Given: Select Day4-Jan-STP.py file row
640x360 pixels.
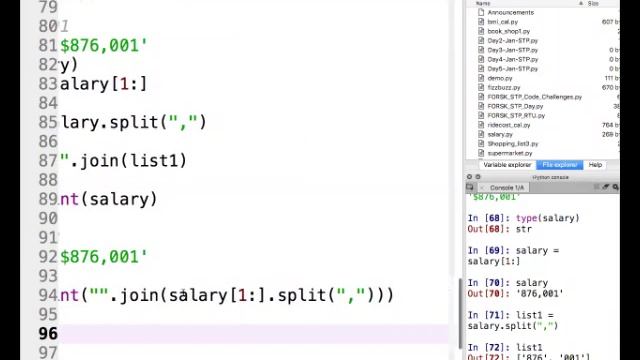Looking at the screenshot, I should (x=513, y=60).
